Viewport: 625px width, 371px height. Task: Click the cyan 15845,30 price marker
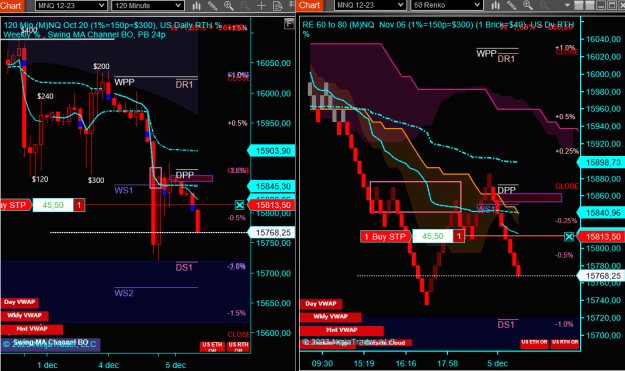click(x=271, y=186)
